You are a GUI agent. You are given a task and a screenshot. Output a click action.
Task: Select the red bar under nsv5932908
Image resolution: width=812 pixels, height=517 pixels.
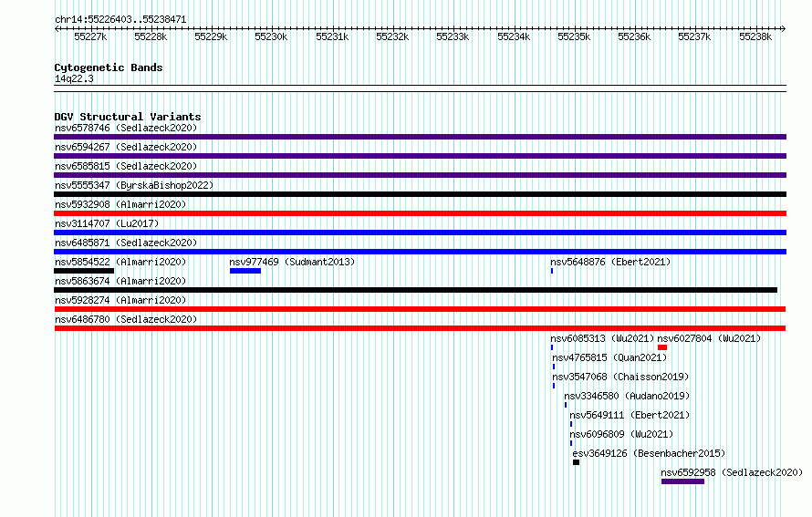point(420,213)
